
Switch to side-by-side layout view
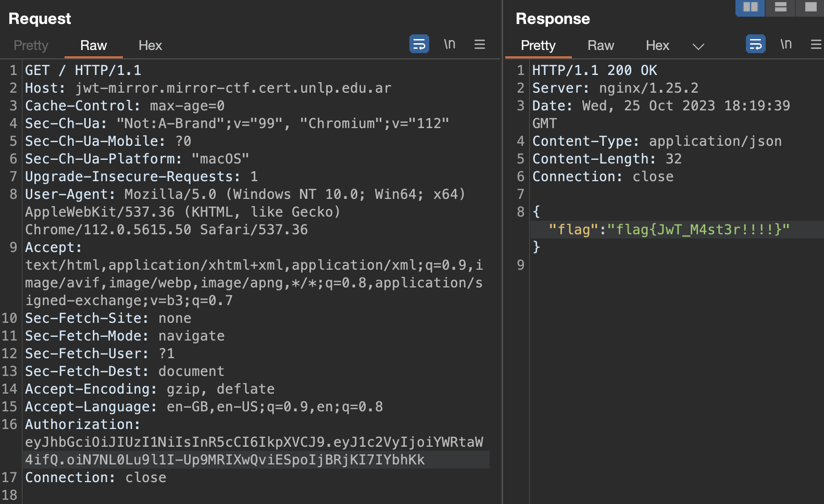point(750,7)
